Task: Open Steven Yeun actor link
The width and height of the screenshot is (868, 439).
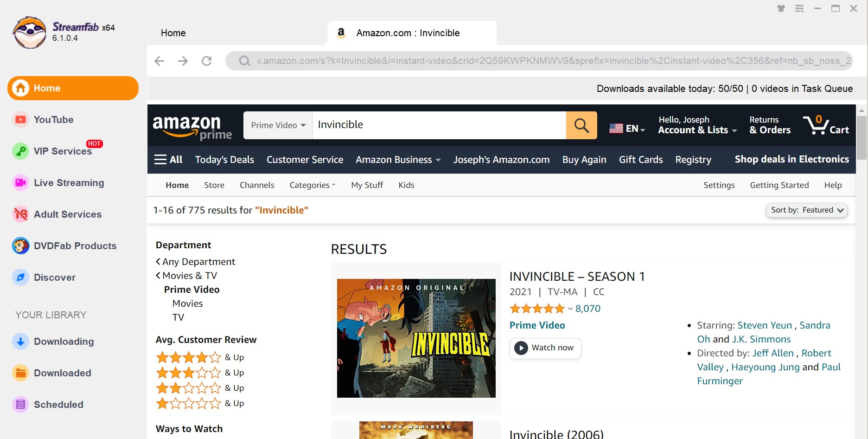Action: pos(765,325)
